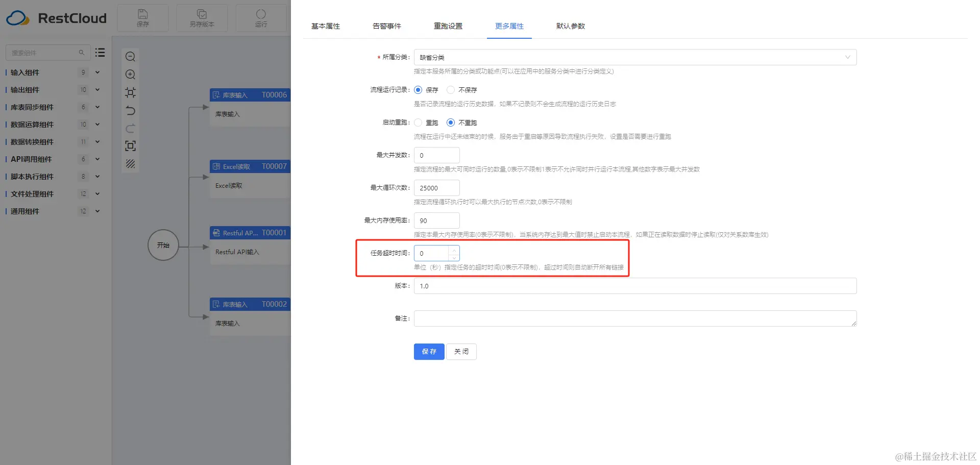Zoom out the flow canvas

[131, 57]
